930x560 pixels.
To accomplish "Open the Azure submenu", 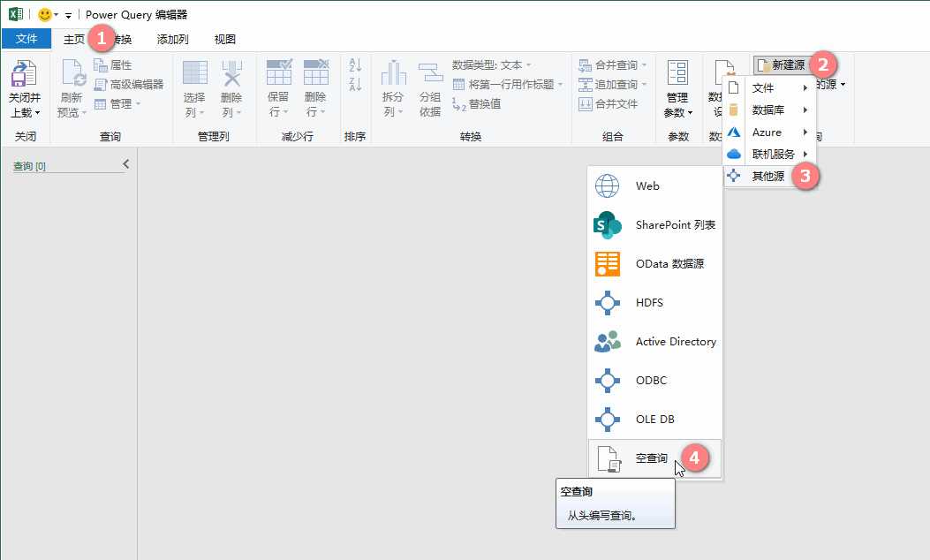I will tap(769, 132).
